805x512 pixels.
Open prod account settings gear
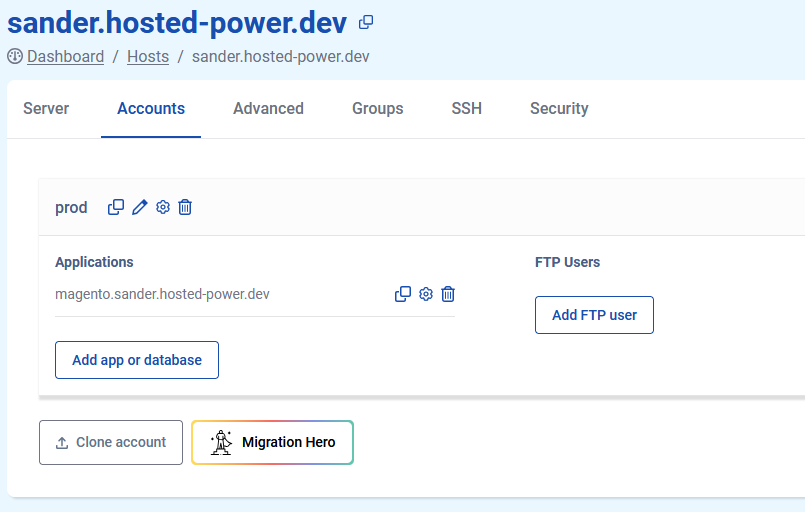[x=163, y=207]
